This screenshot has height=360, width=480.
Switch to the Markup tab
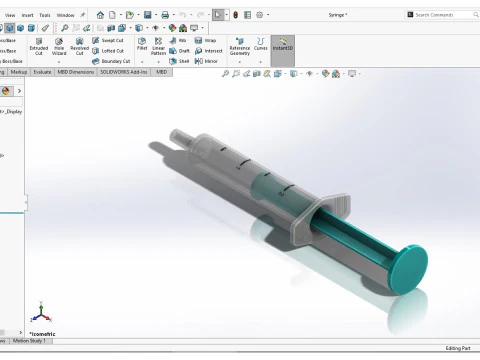(19, 72)
